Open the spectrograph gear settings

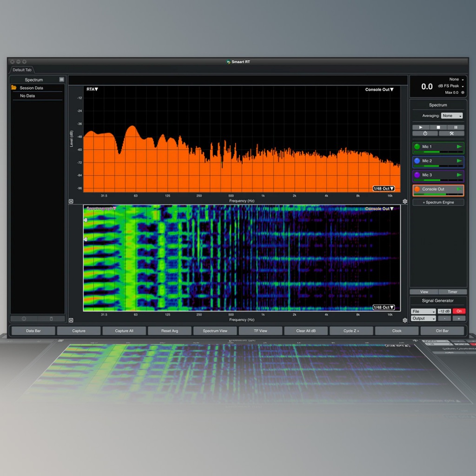405,320
